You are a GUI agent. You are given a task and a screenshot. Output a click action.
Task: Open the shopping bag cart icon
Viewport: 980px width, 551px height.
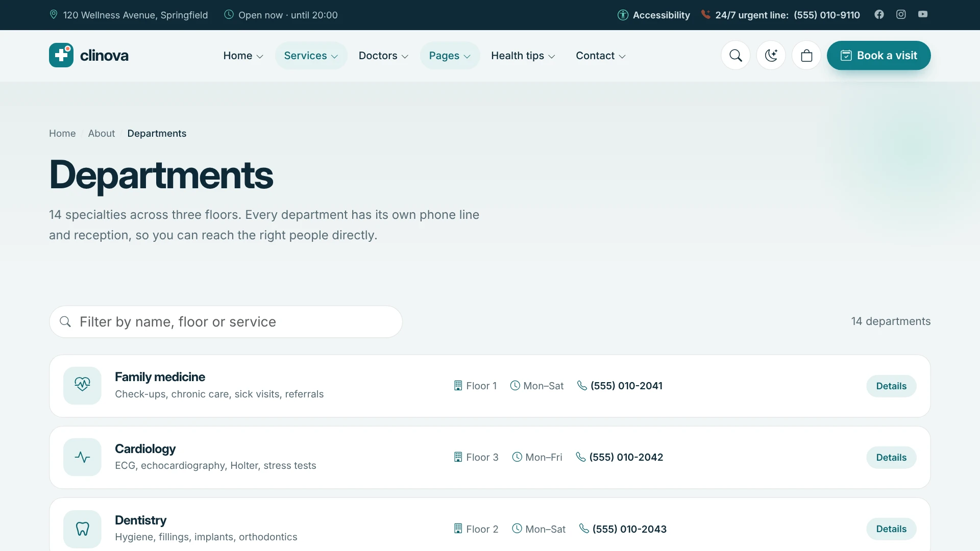[x=806, y=55]
